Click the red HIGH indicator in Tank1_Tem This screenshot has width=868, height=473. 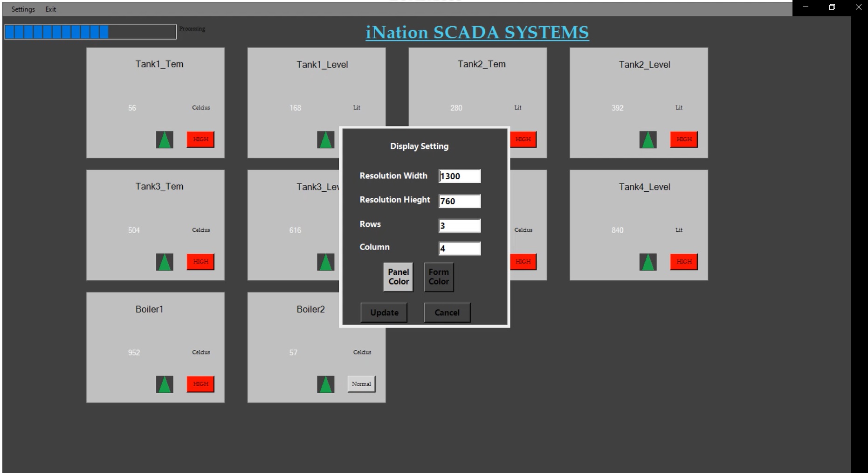[x=200, y=139]
